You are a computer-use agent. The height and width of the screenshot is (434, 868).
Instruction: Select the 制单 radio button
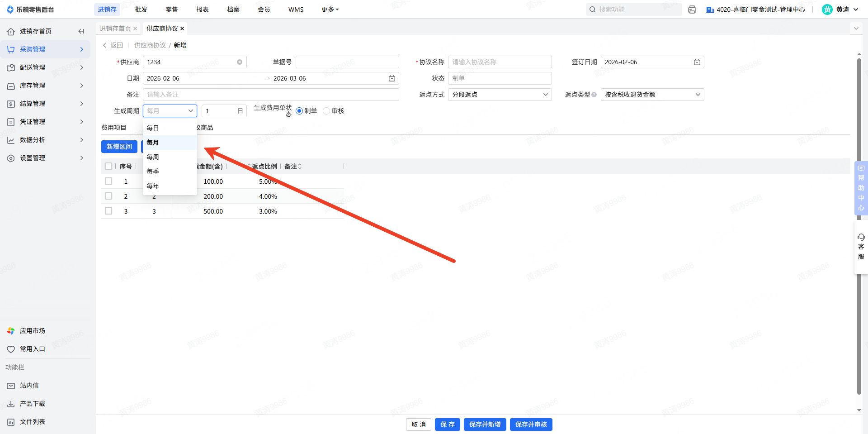(299, 111)
